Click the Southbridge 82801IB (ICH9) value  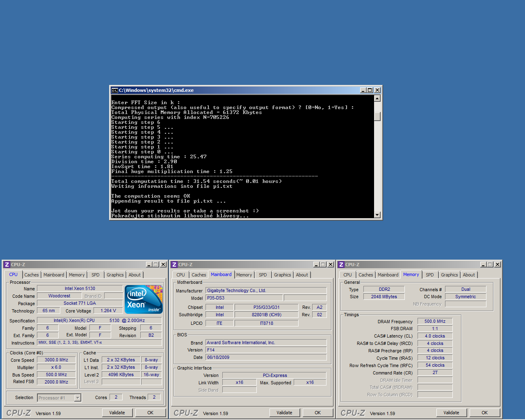[x=267, y=315]
